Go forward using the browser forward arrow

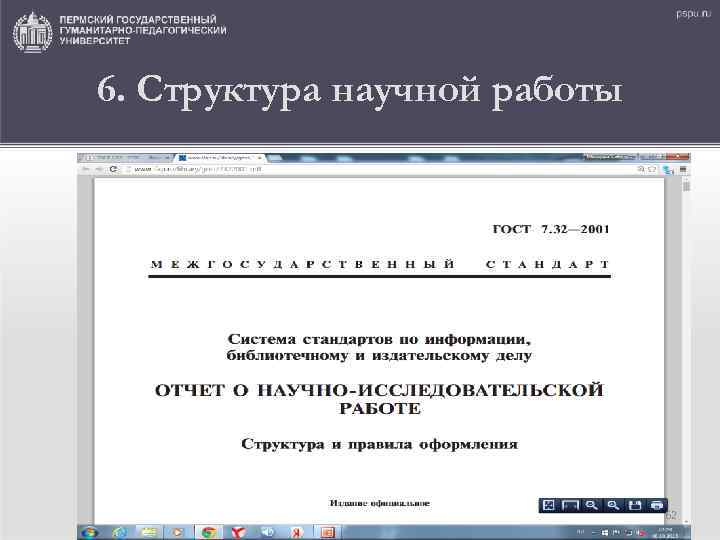coord(99,169)
